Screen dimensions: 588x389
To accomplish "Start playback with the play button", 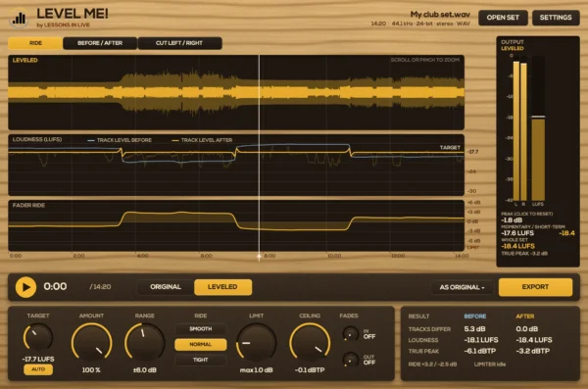I will click(x=25, y=287).
